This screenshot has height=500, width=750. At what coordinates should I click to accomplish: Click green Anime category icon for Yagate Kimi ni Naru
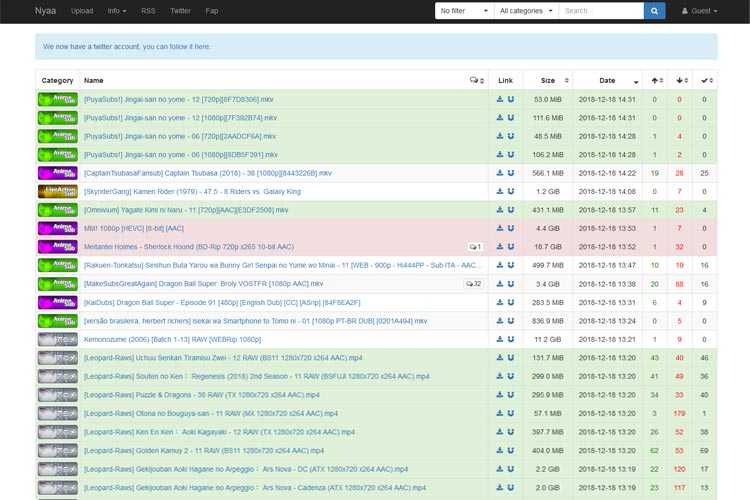58,210
